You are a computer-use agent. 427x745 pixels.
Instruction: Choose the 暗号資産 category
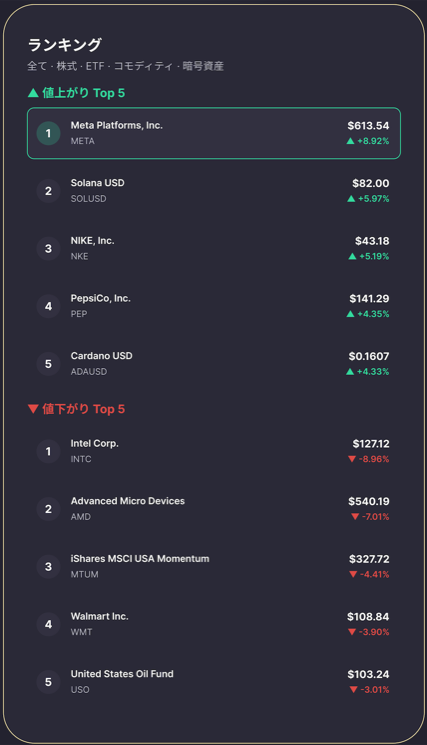point(203,66)
